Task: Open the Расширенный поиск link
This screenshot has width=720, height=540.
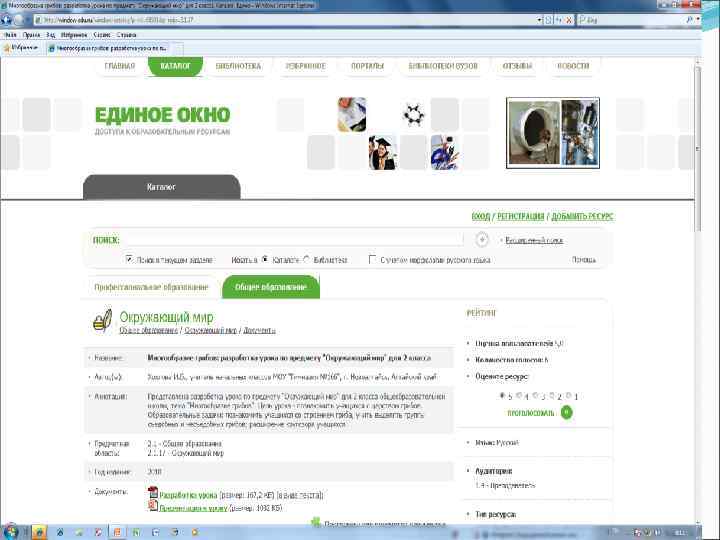Action: (534, 240)
